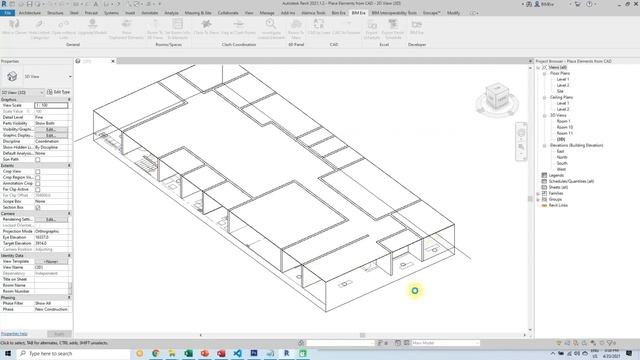
Task: Collapse the Camera properties section
Action: (x=69, y=214)
